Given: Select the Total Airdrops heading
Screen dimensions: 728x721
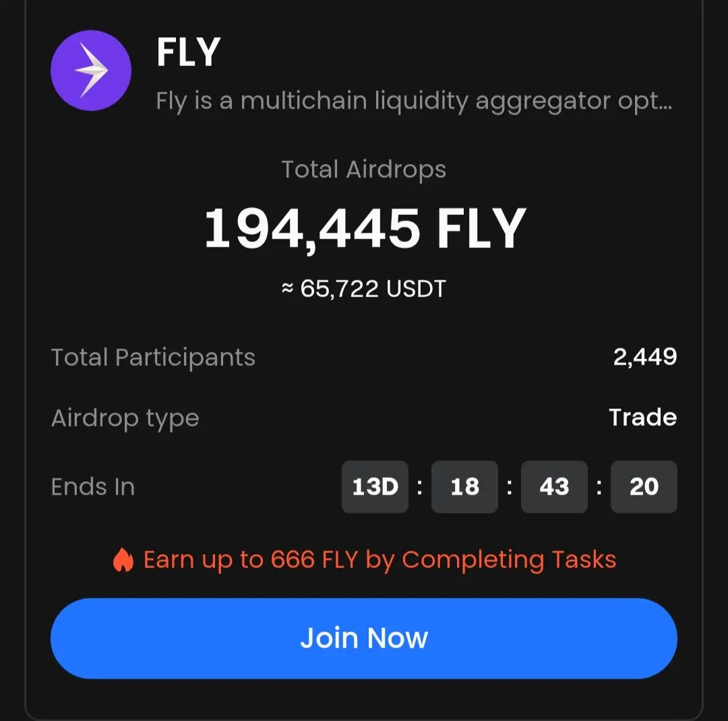Looking at the screenshot, I should [x=364, y=169].
